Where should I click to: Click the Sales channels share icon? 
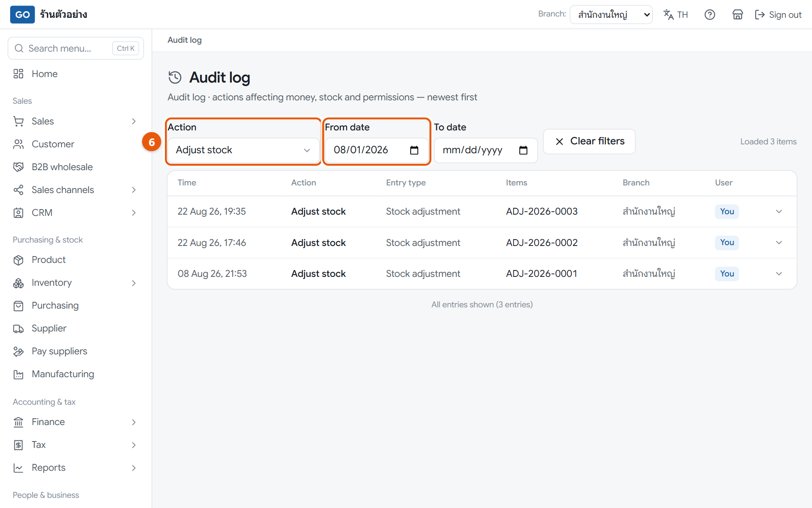(x=18, y=190)
